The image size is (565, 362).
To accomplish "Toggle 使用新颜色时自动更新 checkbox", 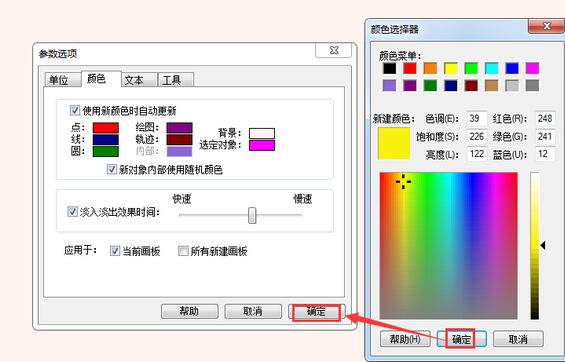I will [x=75, y=110].
